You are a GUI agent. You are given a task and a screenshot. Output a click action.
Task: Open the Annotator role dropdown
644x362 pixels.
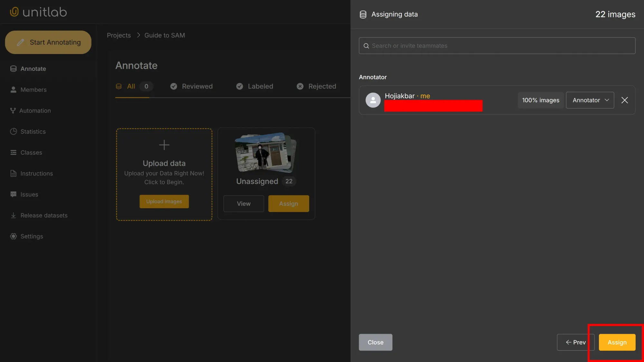[x=590, y=100]
